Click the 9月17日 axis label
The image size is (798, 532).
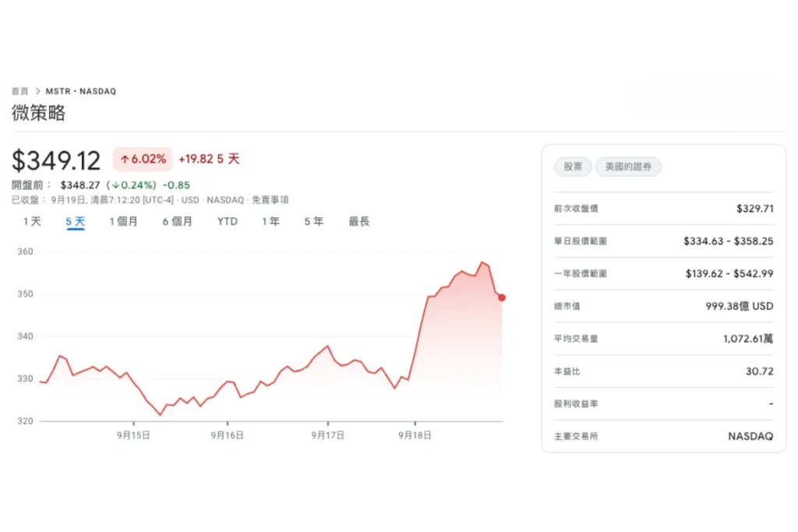(328, 435)
